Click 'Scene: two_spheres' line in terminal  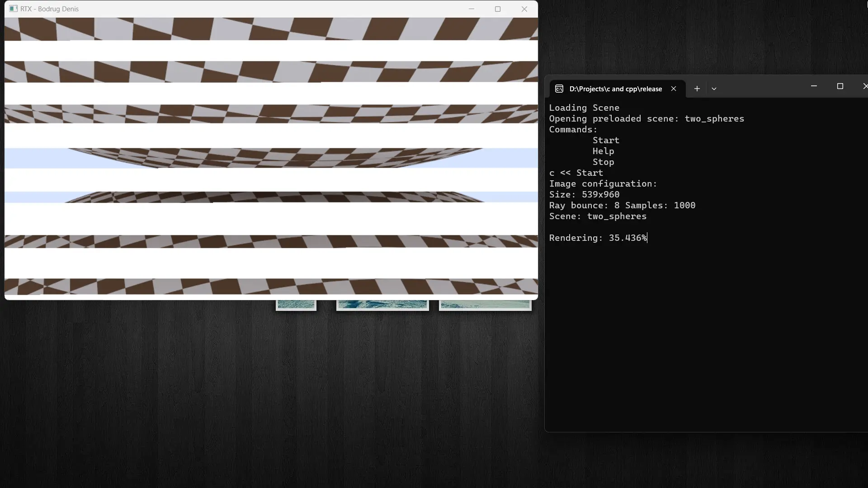coord(598,216)
